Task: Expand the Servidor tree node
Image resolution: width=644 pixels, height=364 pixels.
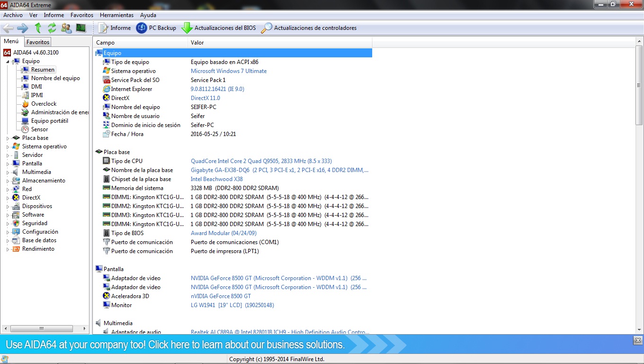Action: (8, 155)
